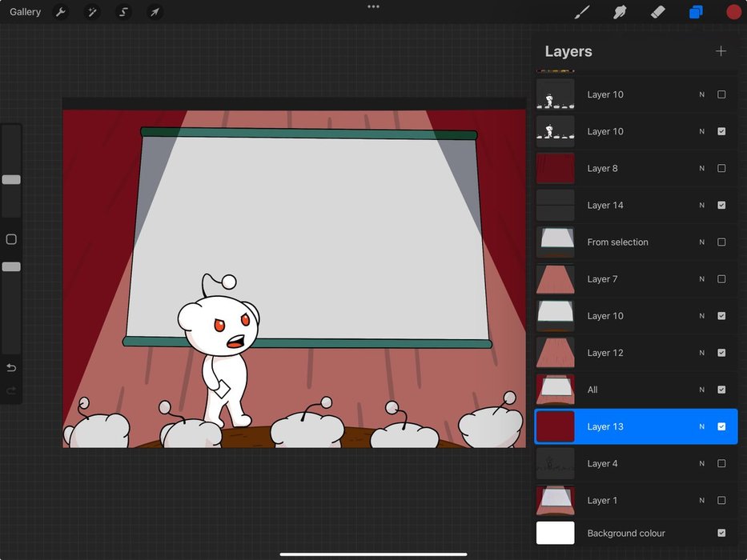Open blend mode N for Layer 14
This screenshot has height=560, width=747.
(702, 206)
